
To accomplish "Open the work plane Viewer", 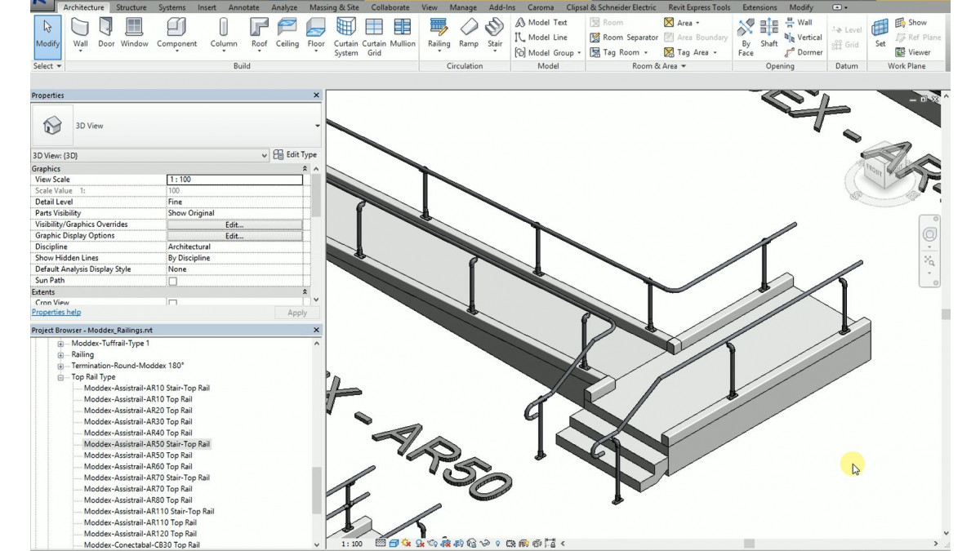I will [912, 52].
